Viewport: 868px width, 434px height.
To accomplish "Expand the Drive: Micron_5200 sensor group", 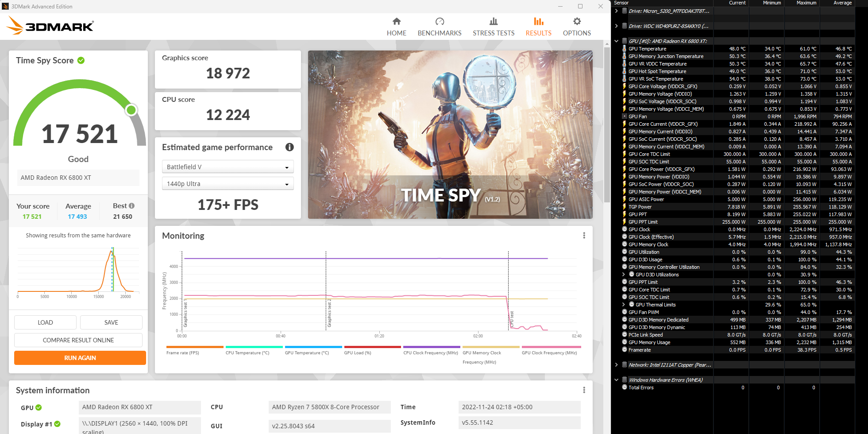I will tap(616, 11).
